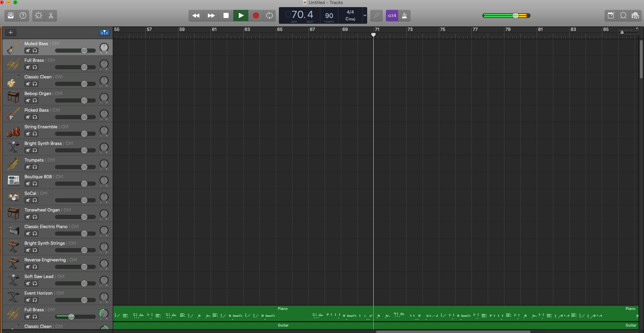Screen dimensions: 644x333
Task: Click the Rewind button
Action: [x=196, y=16]
